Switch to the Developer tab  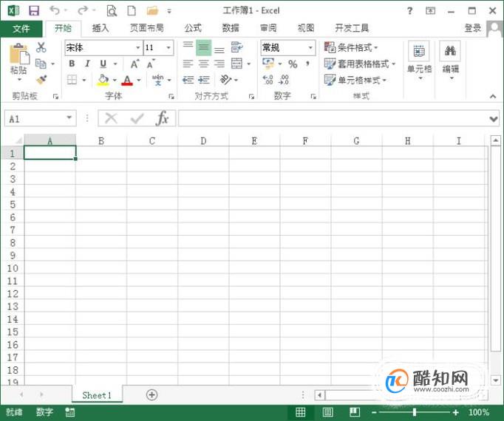coord(352,28)
